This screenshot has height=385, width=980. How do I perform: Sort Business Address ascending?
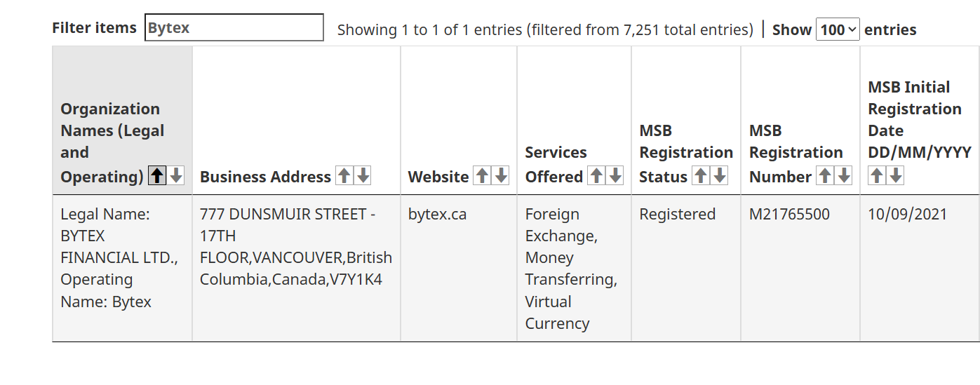344,176
